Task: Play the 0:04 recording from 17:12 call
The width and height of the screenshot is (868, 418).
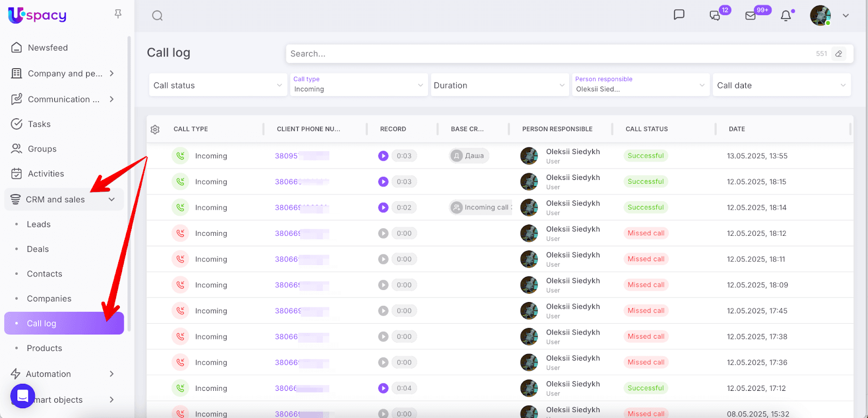Action: pyautogui.click(x=383, y=388)
